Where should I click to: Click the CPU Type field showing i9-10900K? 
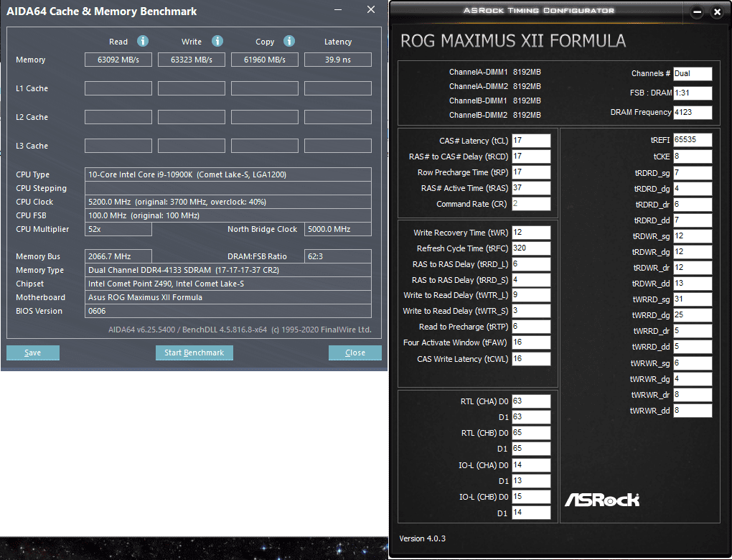[227, 174]
